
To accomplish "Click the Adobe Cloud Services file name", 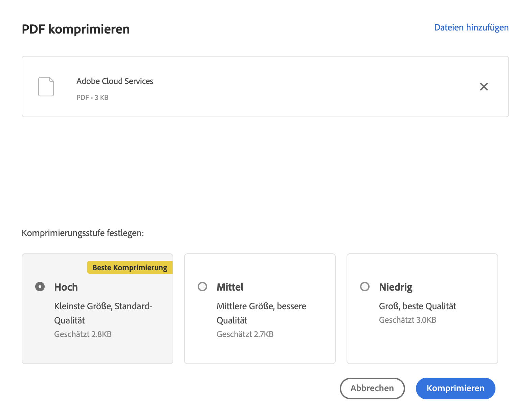I will pyautogui.click(x=115, y=81).
